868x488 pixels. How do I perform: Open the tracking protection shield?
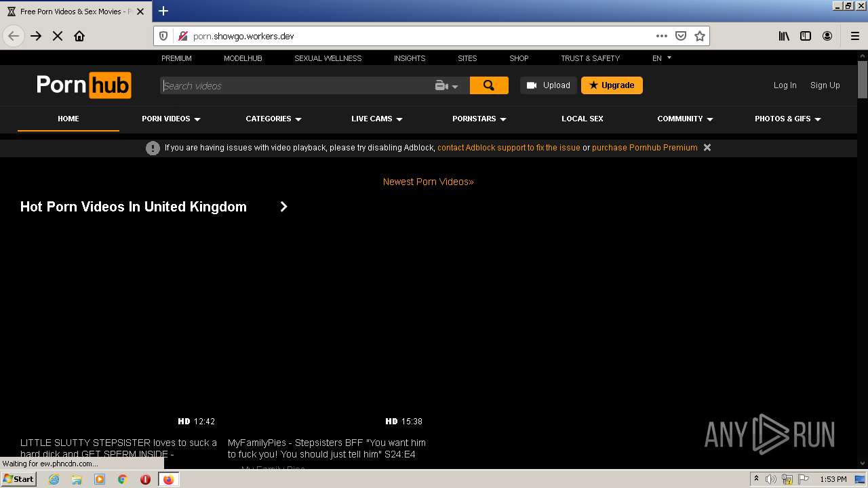(x=163, y=36)
